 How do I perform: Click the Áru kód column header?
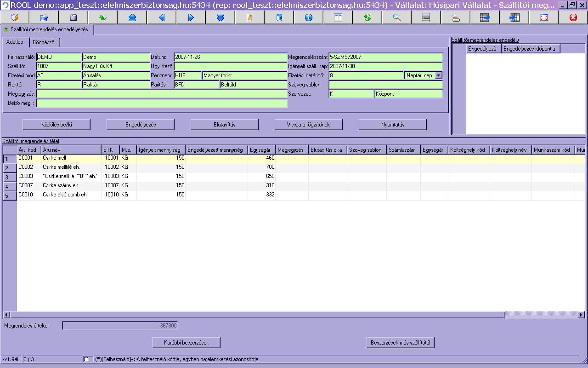(29, 150)
